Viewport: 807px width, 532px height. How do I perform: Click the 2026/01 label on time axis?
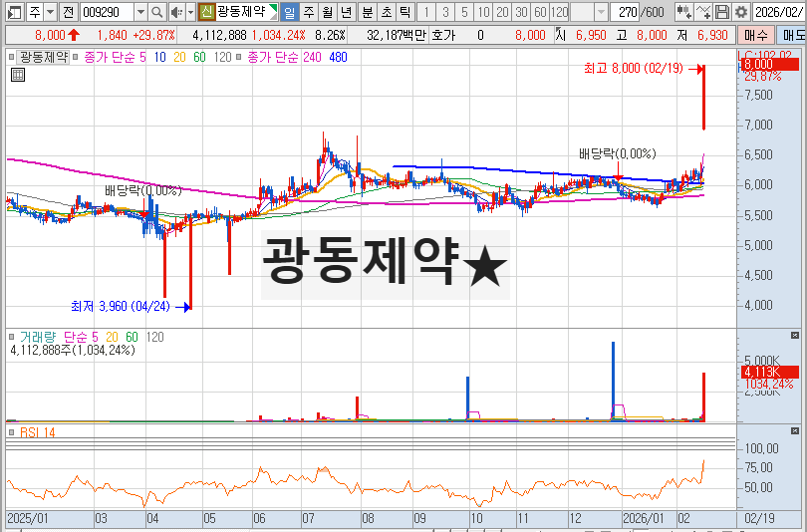pyautogui.click(x=644, y=518)
